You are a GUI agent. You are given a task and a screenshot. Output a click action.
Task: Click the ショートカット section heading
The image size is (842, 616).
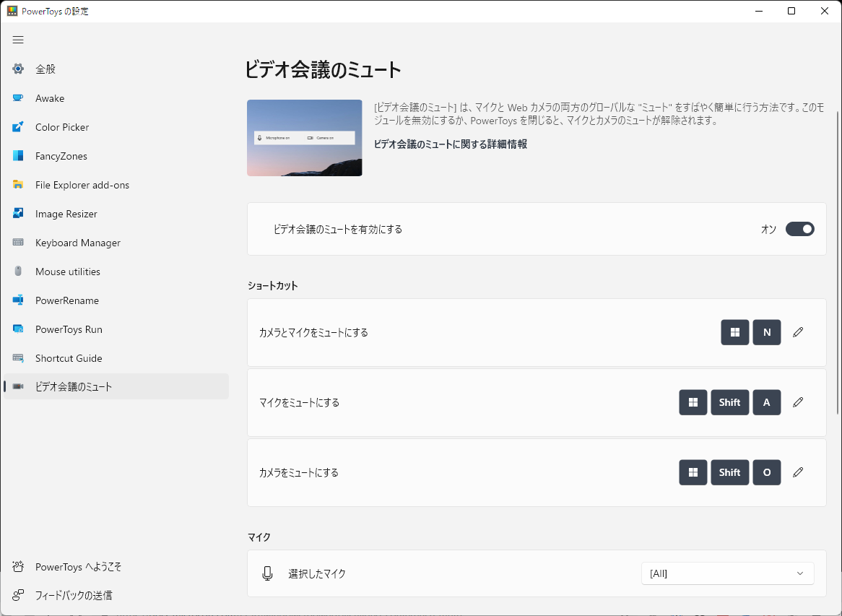(272, 286)
